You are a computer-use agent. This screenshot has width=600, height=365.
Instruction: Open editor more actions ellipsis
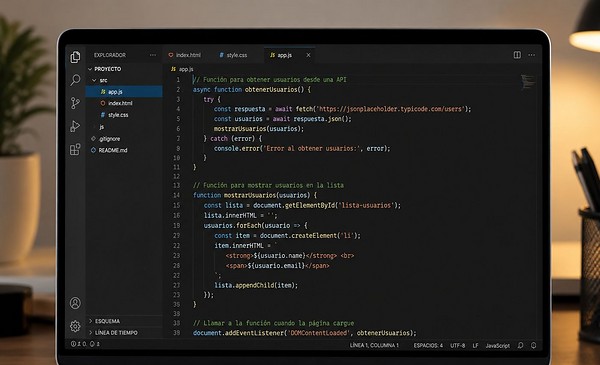click(x=532, y=55)
